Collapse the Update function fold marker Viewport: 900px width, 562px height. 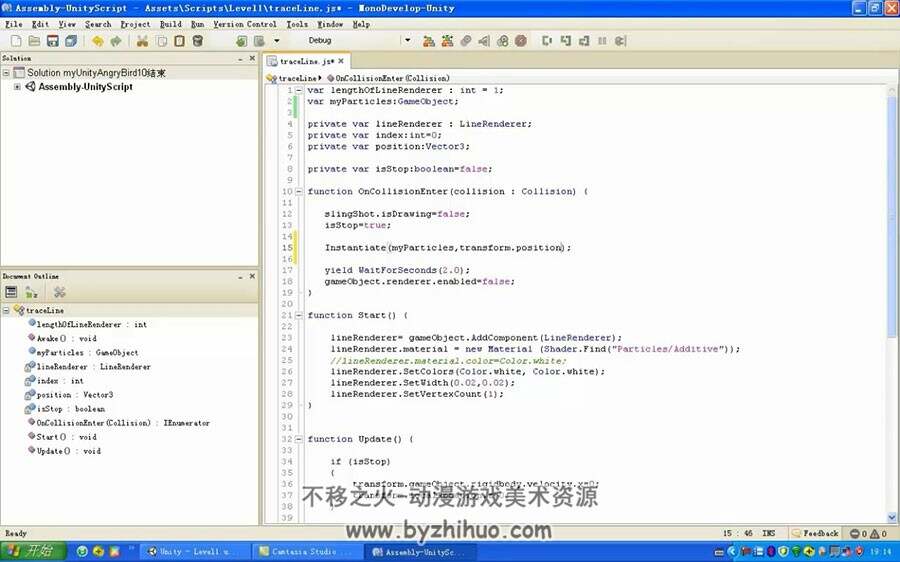tap(298, 439)
